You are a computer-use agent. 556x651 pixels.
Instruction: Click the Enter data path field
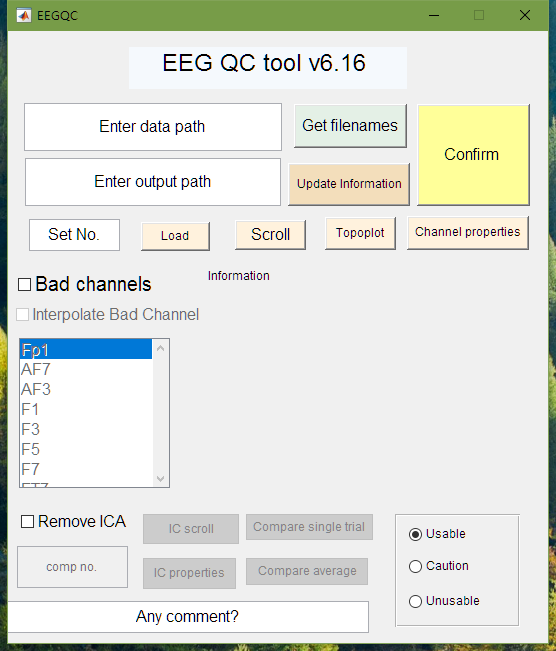click(153, 127)
